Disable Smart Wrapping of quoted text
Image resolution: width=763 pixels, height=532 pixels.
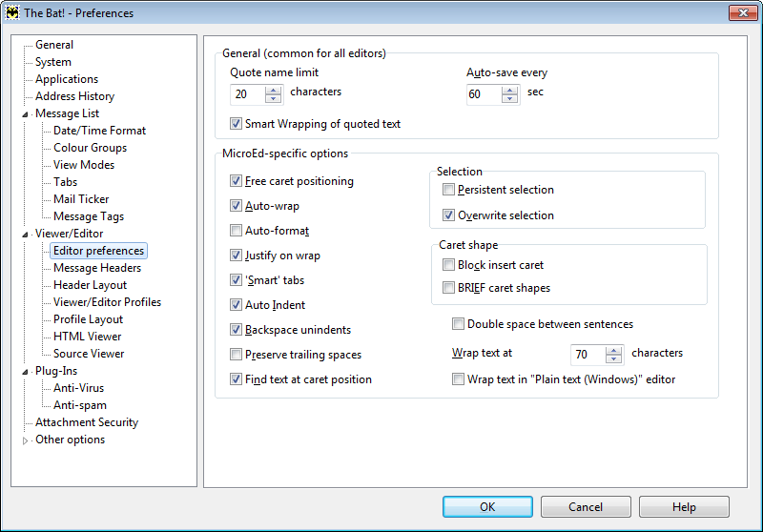(x=236, y=124)
